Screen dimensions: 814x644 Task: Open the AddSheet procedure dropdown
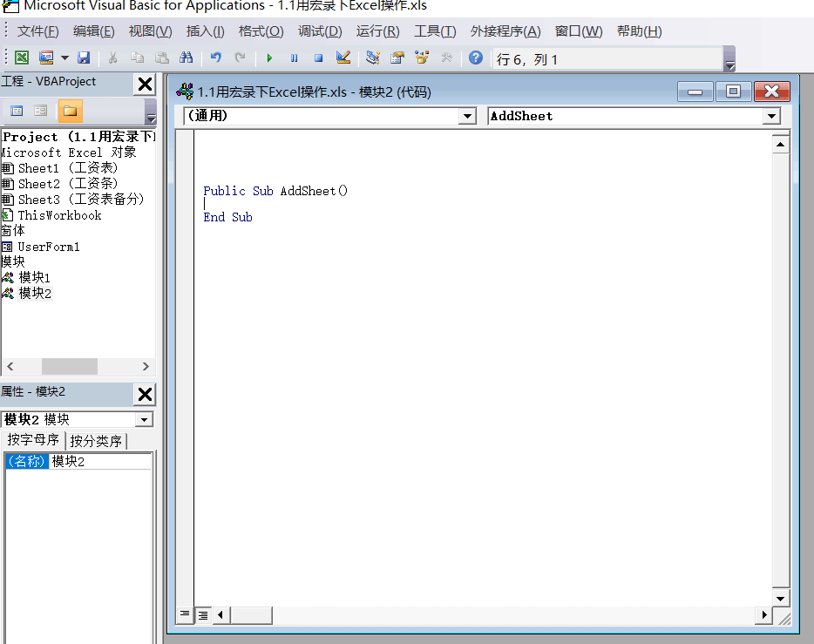(x=772, y=115)
